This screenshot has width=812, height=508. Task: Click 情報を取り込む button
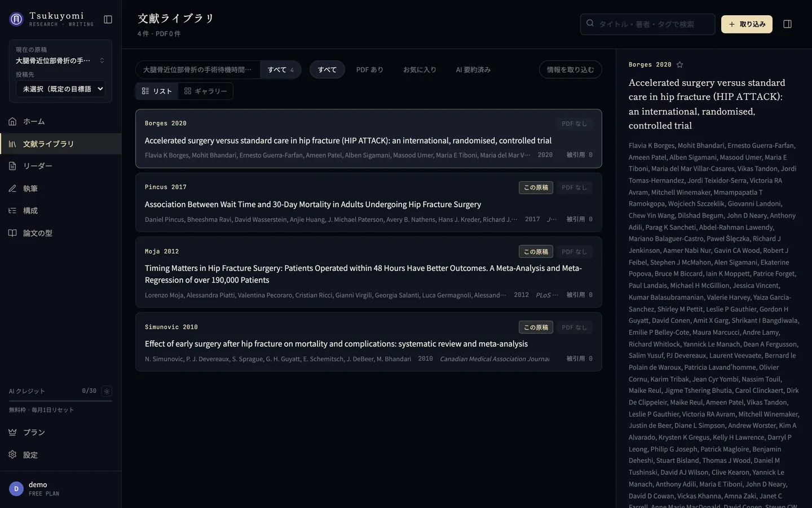(x=571, y=70)
